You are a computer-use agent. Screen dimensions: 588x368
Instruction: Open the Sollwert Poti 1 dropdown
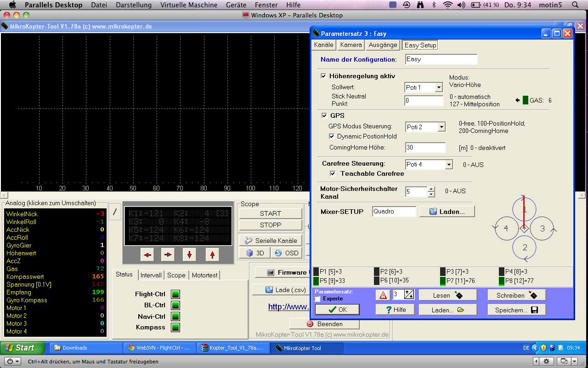point(439,87)
